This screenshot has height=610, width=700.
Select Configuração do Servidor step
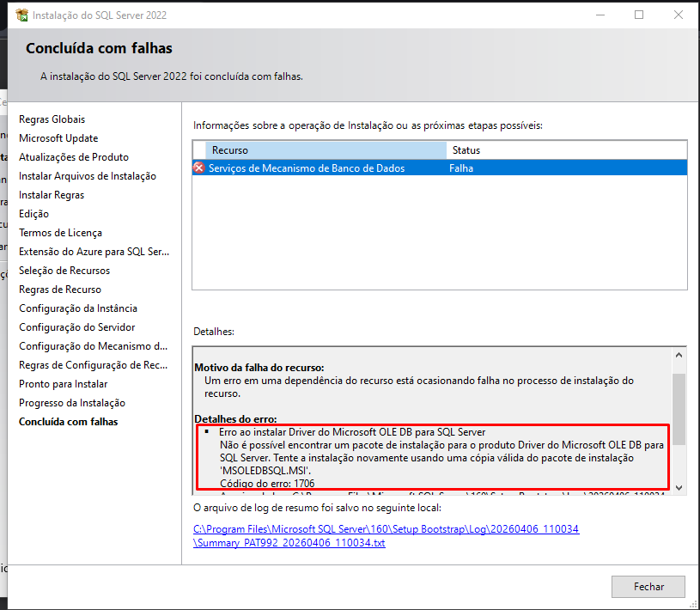point(76,326)
